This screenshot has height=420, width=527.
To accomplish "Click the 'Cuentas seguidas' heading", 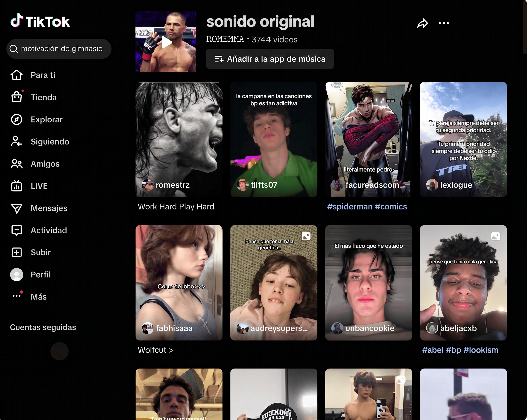I will pyautogui.click(x=43, y=327).
